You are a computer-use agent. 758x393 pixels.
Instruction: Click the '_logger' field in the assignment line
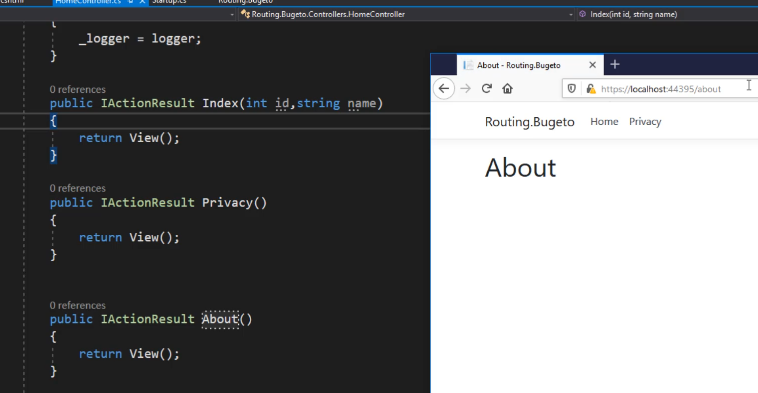point(104,39)
